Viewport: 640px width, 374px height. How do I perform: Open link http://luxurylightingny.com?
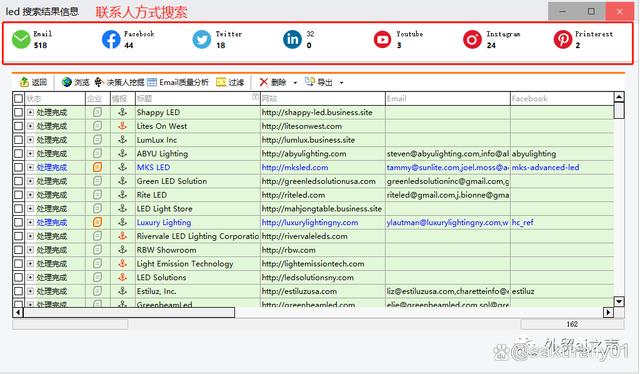310,223
